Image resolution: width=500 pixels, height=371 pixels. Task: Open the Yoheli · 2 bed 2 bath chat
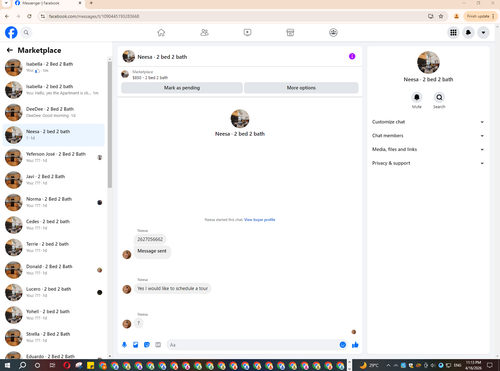(54, 315)
